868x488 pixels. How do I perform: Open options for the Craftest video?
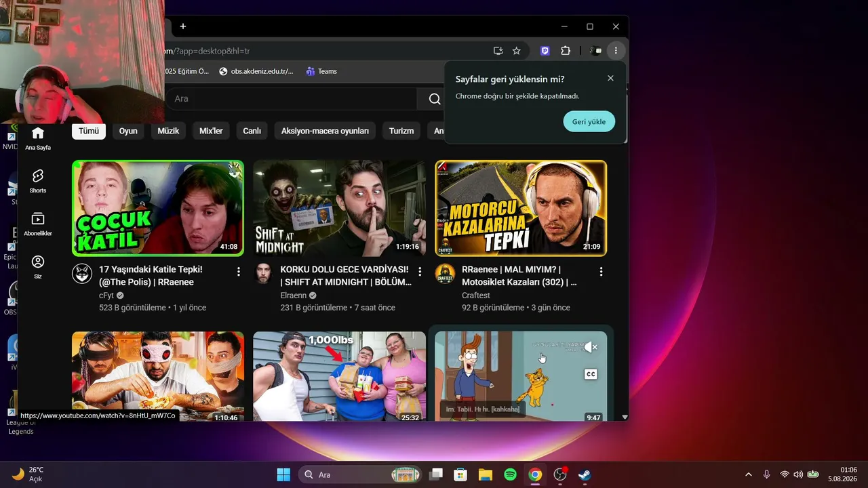point(601,271)
